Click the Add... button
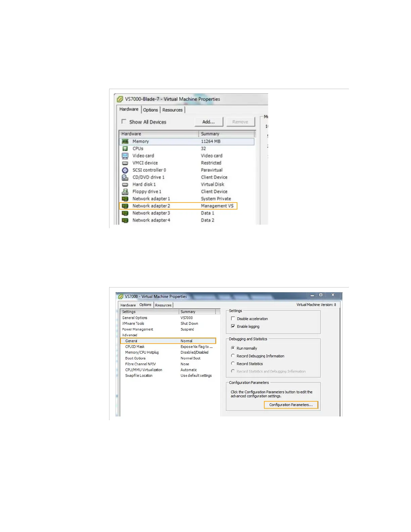The height and width of the screenshot is (532, 411). (209, 122)
